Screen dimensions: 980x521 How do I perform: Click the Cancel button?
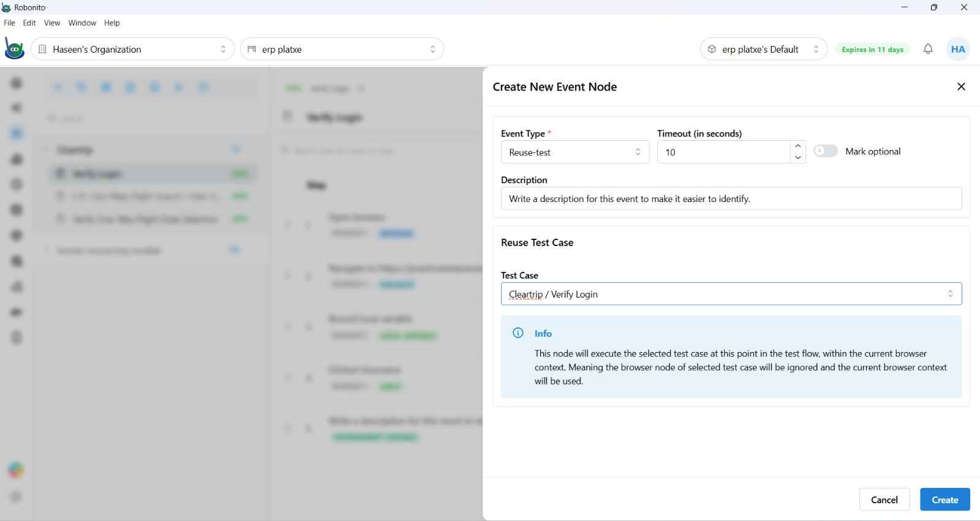(884, 500)
